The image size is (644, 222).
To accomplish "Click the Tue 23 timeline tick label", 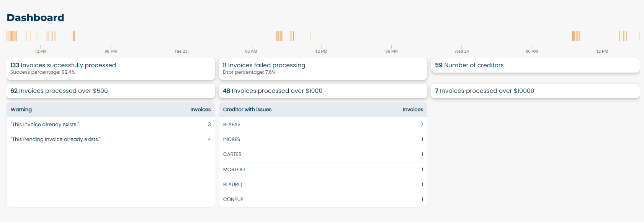I will [181, 51].
